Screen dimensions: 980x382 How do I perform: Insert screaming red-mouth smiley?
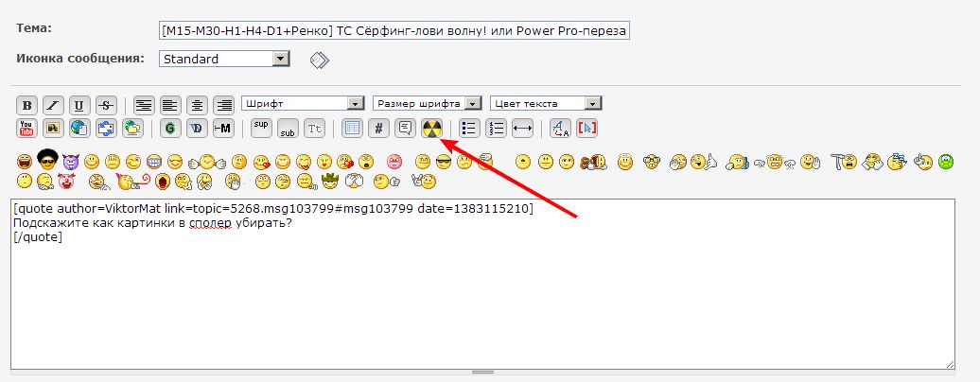coord(163,182)
